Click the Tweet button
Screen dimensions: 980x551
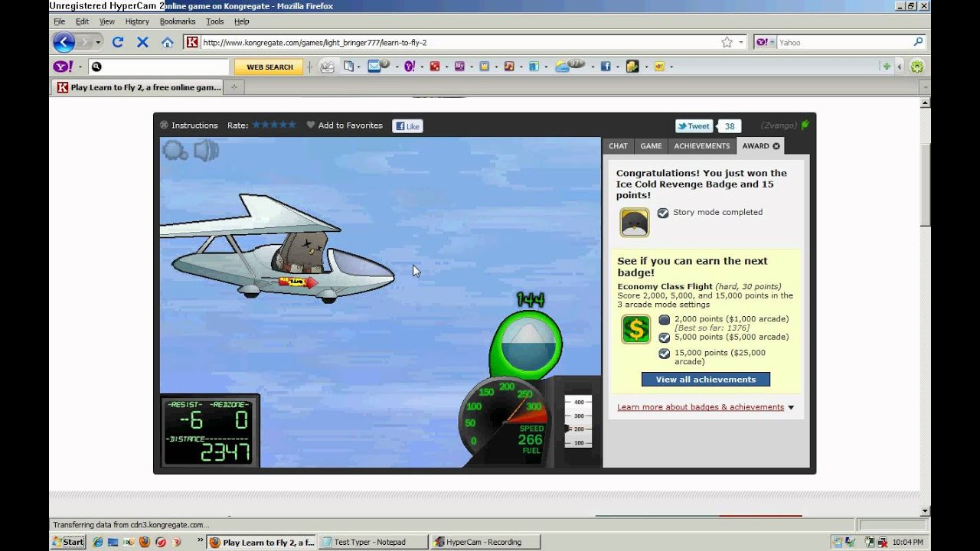[694, 126]
